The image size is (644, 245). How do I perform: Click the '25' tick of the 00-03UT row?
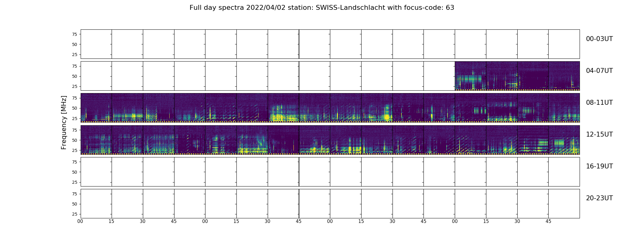pos(75,55)
